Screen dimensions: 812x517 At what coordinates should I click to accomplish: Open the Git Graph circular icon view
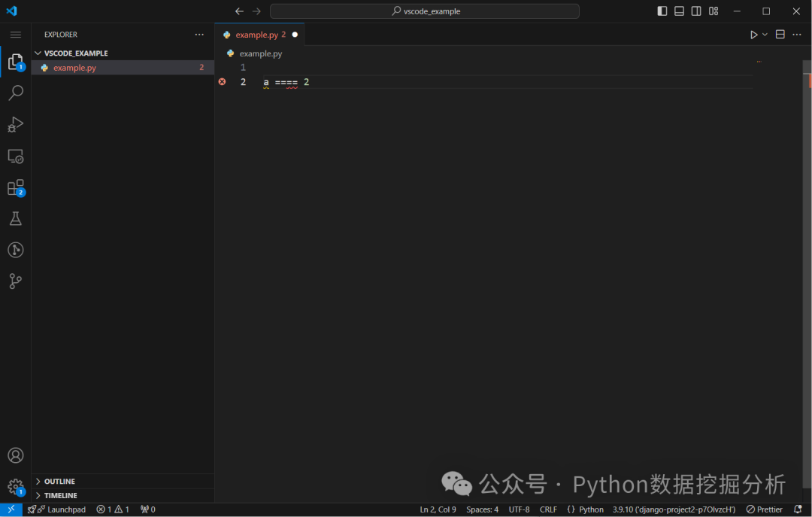16,250
